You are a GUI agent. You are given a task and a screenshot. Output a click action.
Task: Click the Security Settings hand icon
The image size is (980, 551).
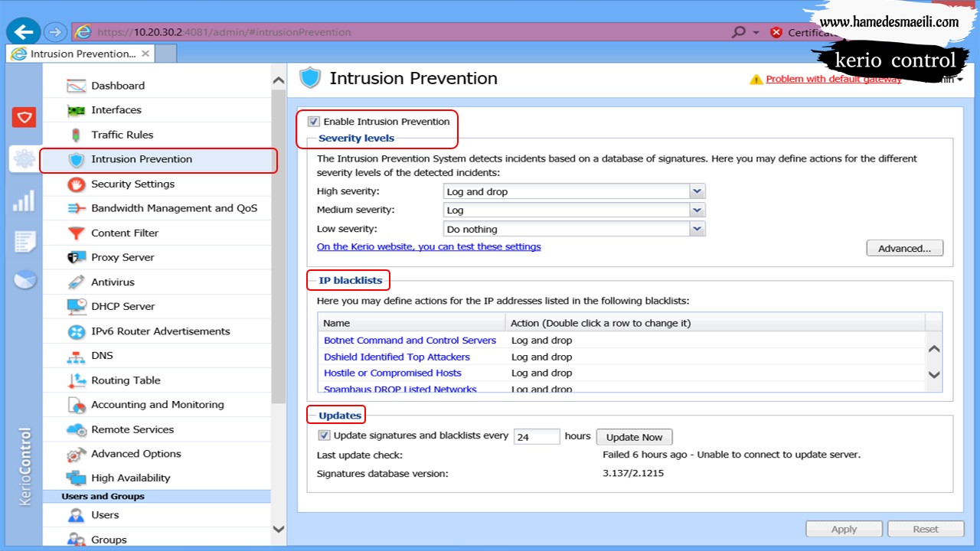tap(76, 184)
